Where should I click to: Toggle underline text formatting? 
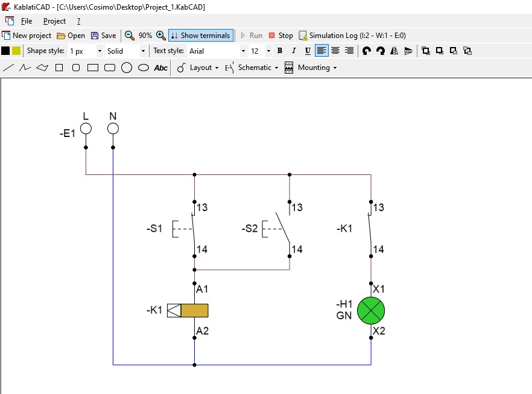pos(308,51)
